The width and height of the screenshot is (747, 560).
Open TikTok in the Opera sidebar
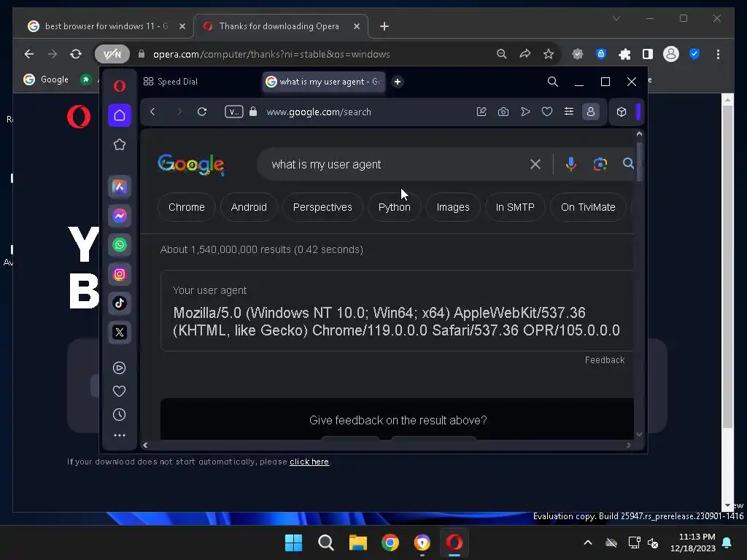pyautogui.click(x=120, y=303)
